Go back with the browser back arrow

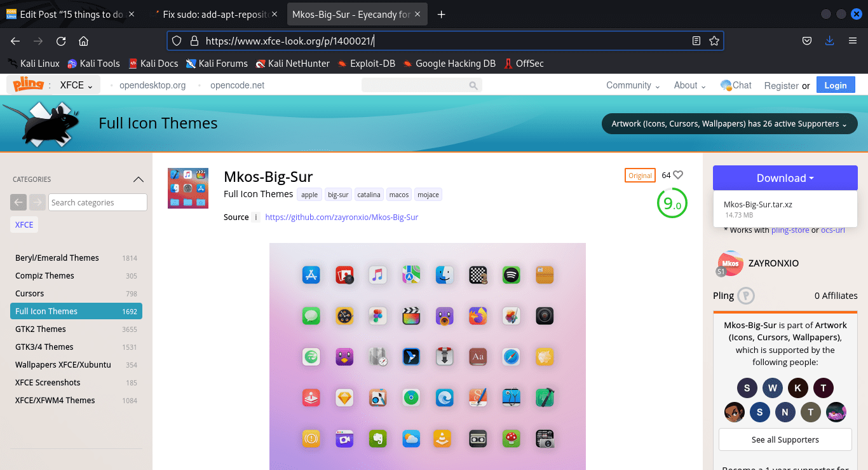[15, 41]
